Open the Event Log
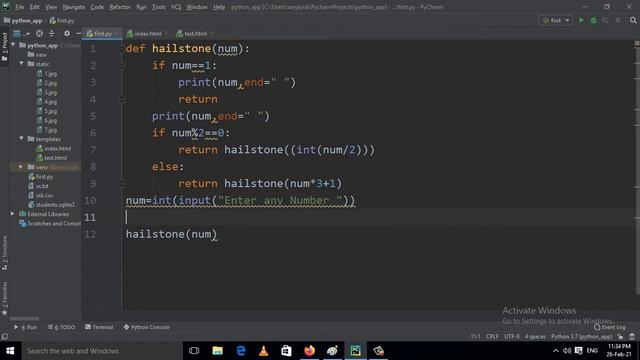The image size is (640, 360). coord(610,327)
